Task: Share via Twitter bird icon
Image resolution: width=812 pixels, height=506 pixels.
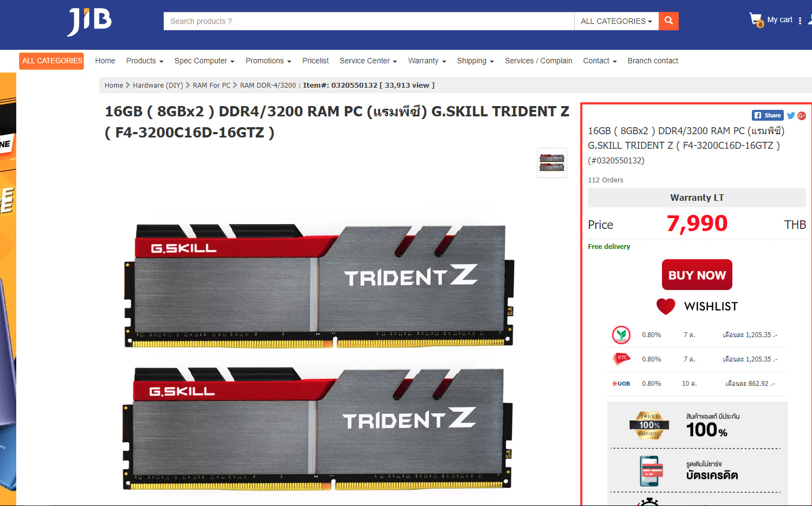Action: point(791,115)
